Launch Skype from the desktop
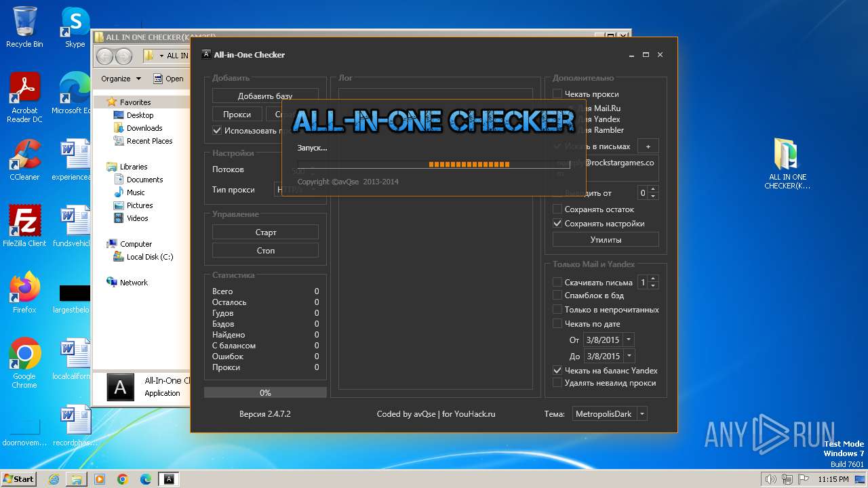Screen dimensions: 868x488 [x=75, y=27]
